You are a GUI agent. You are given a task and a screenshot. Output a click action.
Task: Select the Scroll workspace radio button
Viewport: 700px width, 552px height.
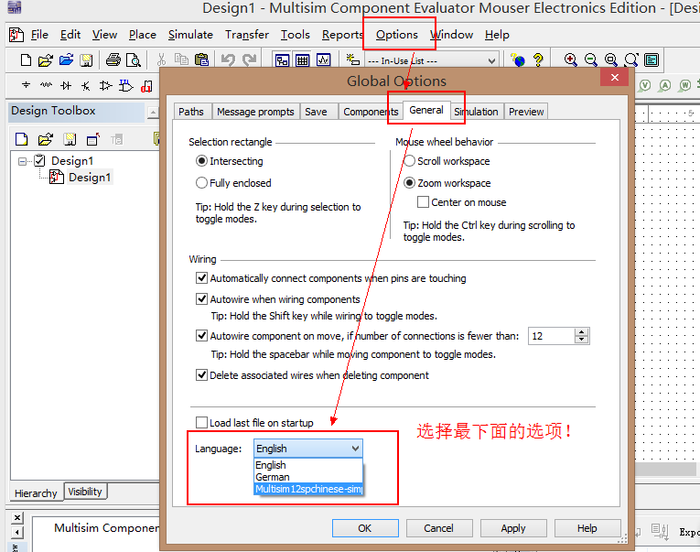(409, 161)
